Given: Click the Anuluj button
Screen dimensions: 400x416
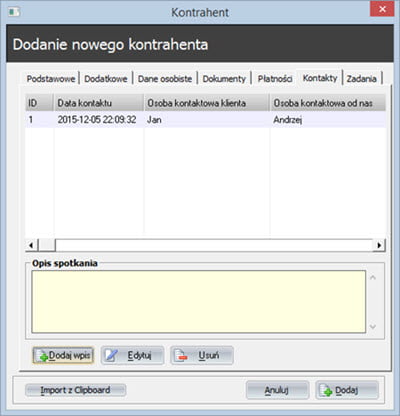Looking at the screenshot, I should (277, 390).
